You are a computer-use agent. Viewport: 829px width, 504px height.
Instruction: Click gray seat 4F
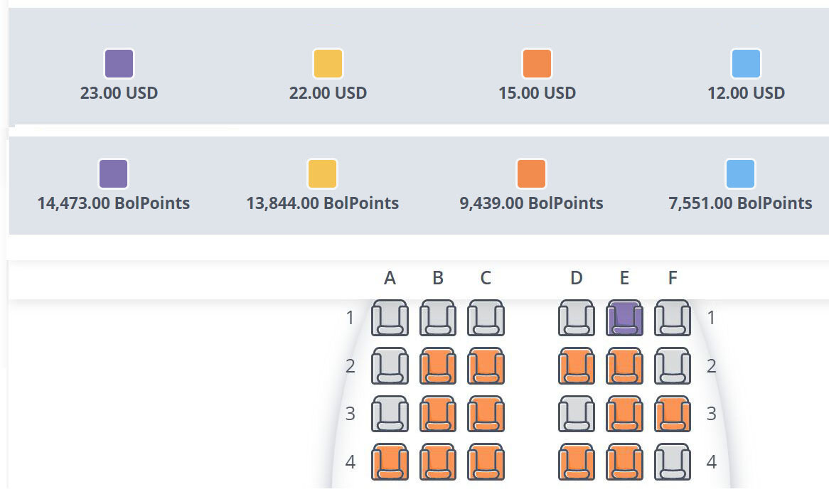(673, 461)
